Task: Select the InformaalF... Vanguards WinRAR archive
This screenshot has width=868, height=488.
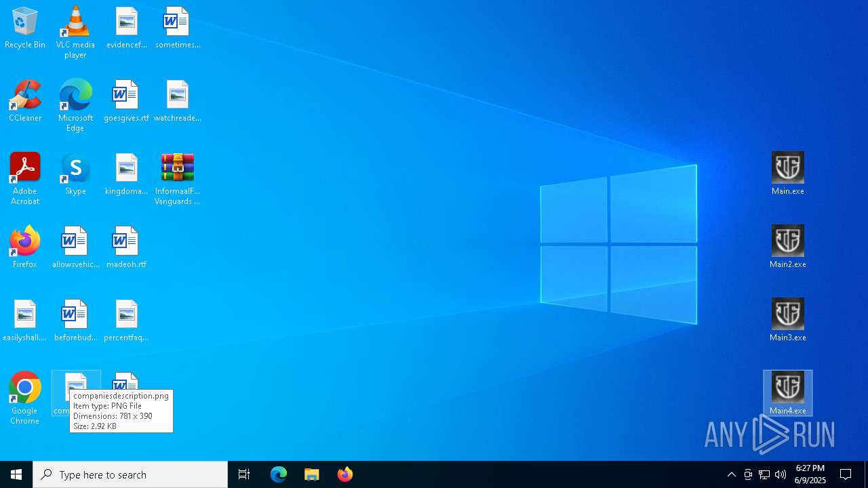Action: click(178, 179)
